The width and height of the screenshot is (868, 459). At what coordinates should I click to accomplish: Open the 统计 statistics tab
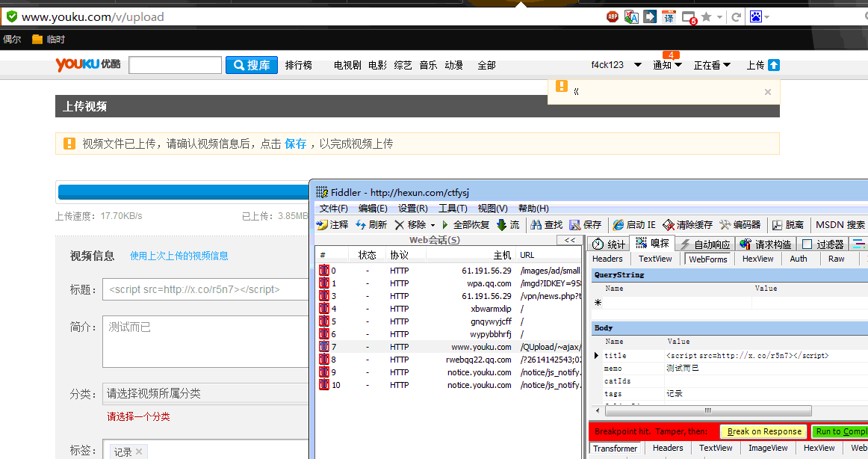tap(608, 244)
